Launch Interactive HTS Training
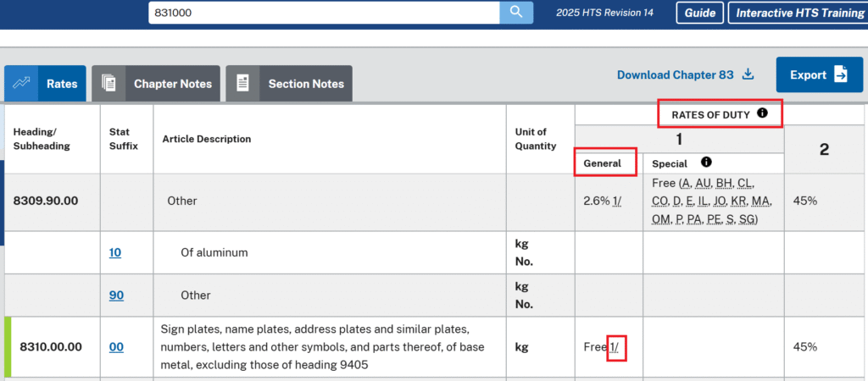The image size is (868, 381). point(799,13)
